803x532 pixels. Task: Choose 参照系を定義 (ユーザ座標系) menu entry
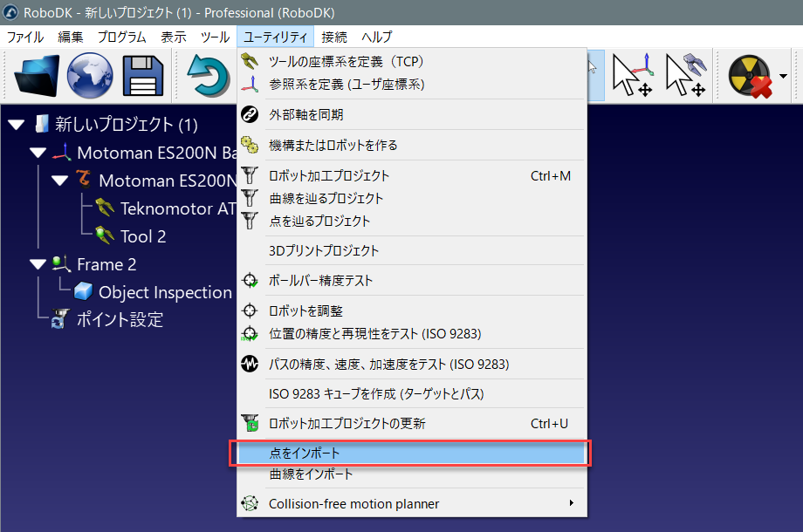pos(412,84)
